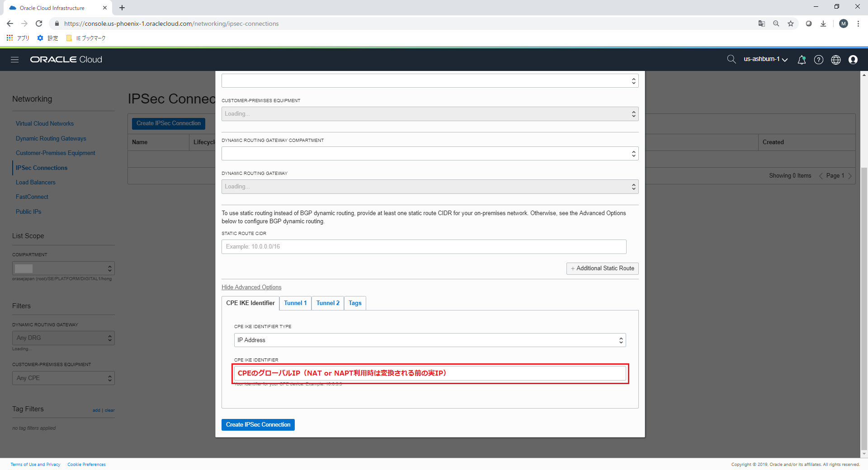This screenshot has height=470, width=868.
Task: Open the List Scope Compartment dropdown
Action: [x=63, y=268]
